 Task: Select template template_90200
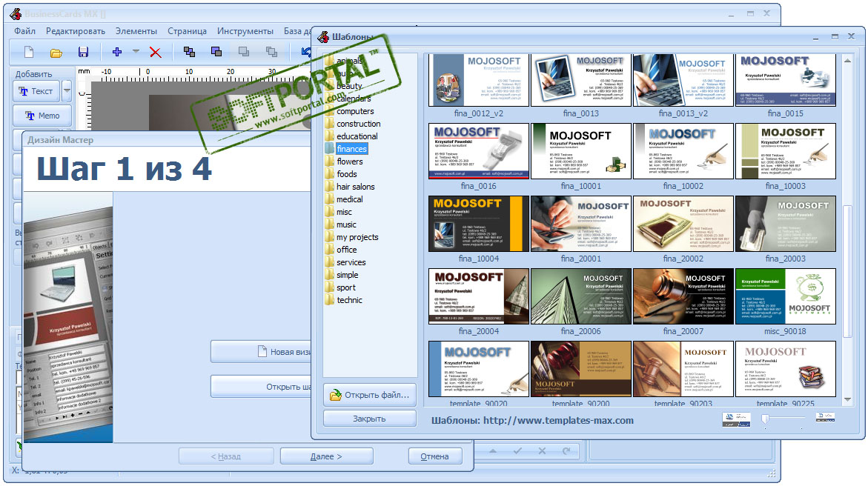click(580, 369)
